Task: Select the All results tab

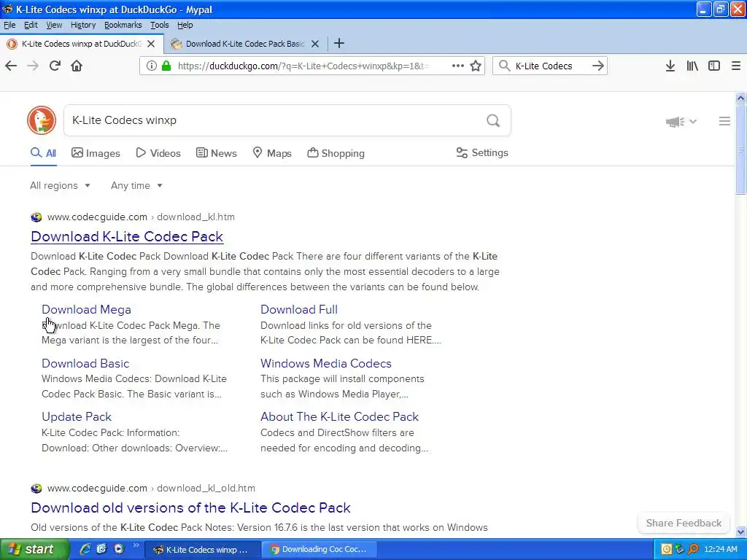Action: (43, 153)
